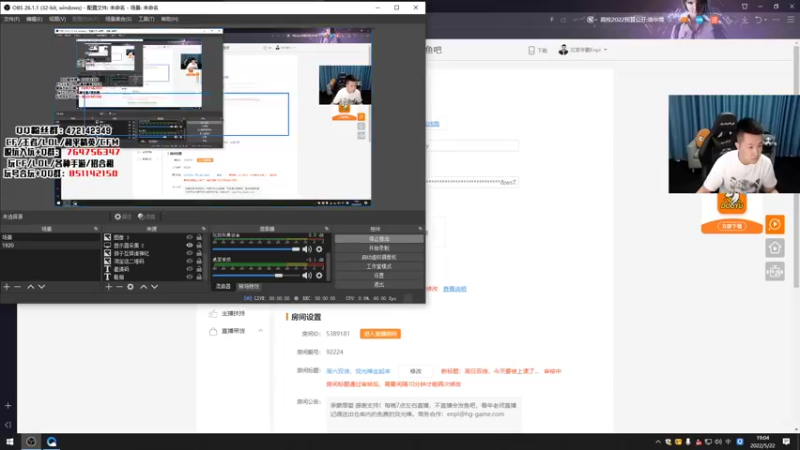Screen dimensions: 800x450
Task: Click 修改 button next to room title
Action: [x=416, y=371]
